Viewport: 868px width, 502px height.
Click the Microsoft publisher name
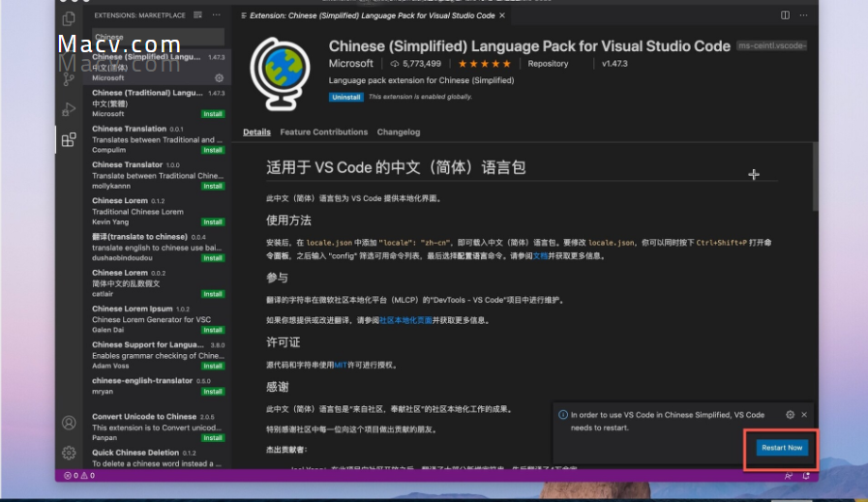tap(351, 64)
